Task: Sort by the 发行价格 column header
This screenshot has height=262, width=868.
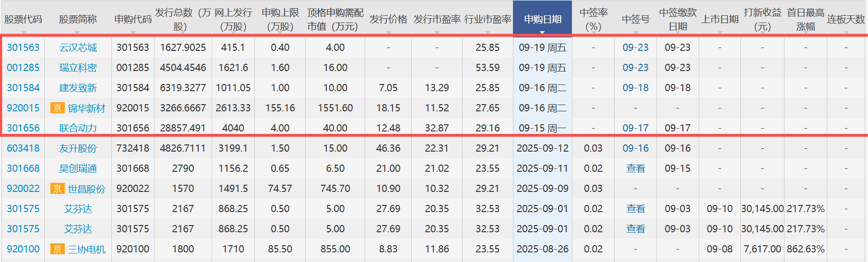Action: point(388,19)
